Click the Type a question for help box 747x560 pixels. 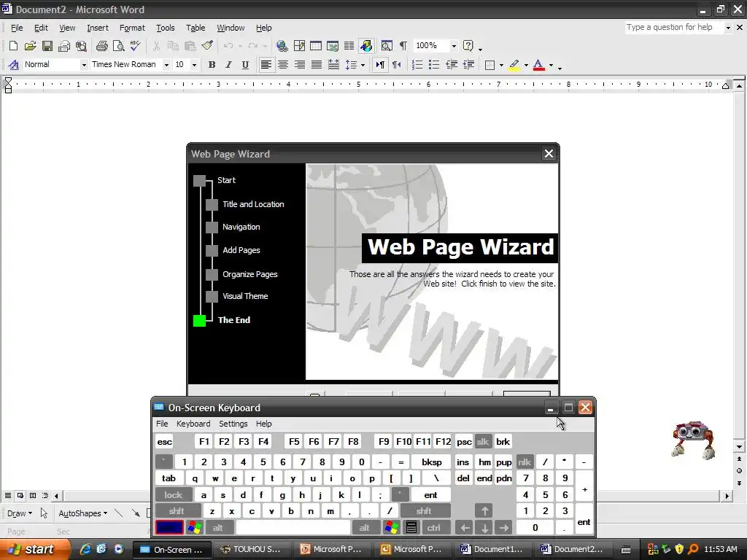click(x=675, y=28)
